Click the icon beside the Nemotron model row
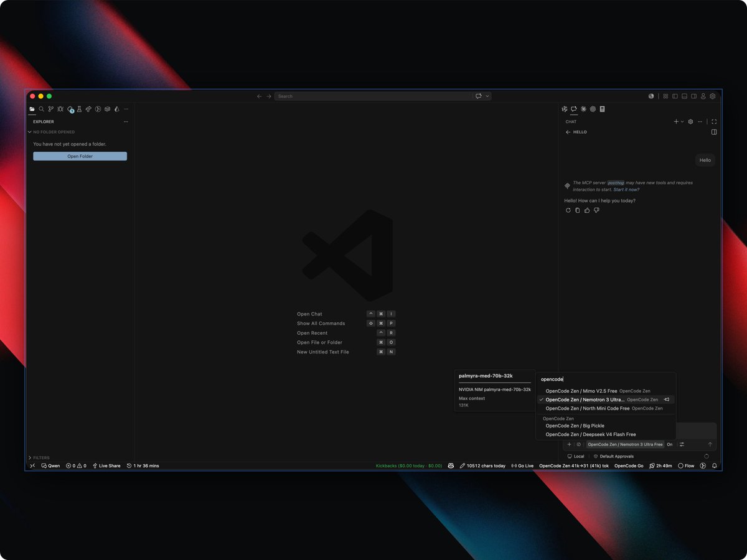This screenshot has width=747, height=560. pyautogui.click(x=667, y=399)
